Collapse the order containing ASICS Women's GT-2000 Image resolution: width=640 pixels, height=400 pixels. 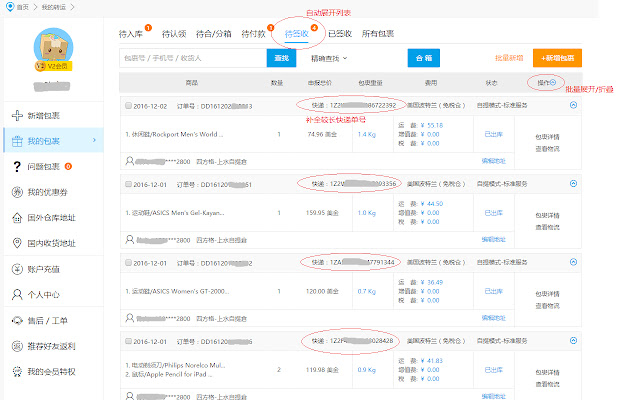[x=573, y=262]
